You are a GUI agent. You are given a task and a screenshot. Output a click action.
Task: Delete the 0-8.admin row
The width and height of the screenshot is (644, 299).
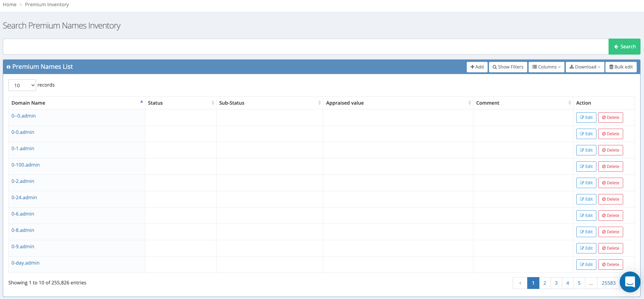click(x=610, y=232)
